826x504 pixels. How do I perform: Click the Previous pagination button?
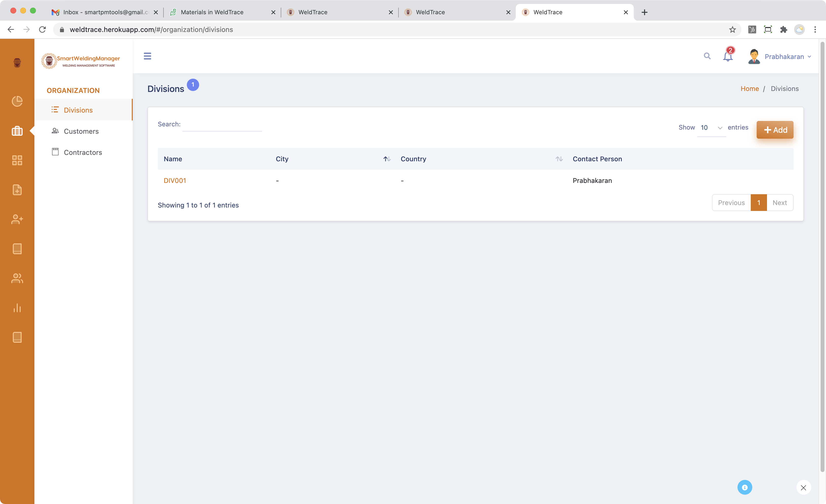(731, 203)
